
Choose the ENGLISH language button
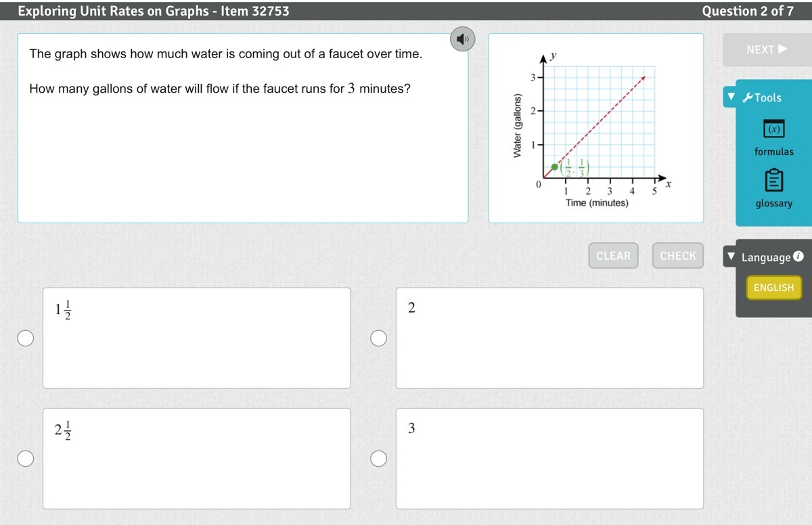point(773,288)
